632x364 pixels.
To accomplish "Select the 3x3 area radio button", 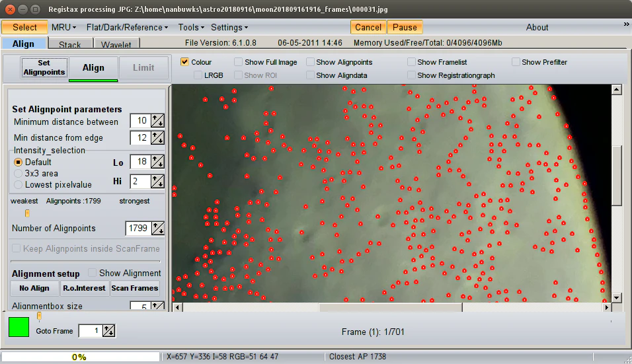I will [18, 173].
